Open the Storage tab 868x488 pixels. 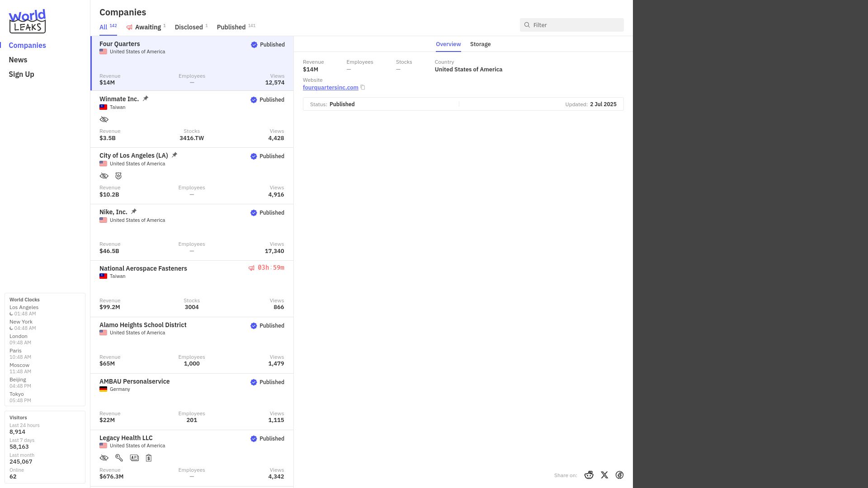480,44
